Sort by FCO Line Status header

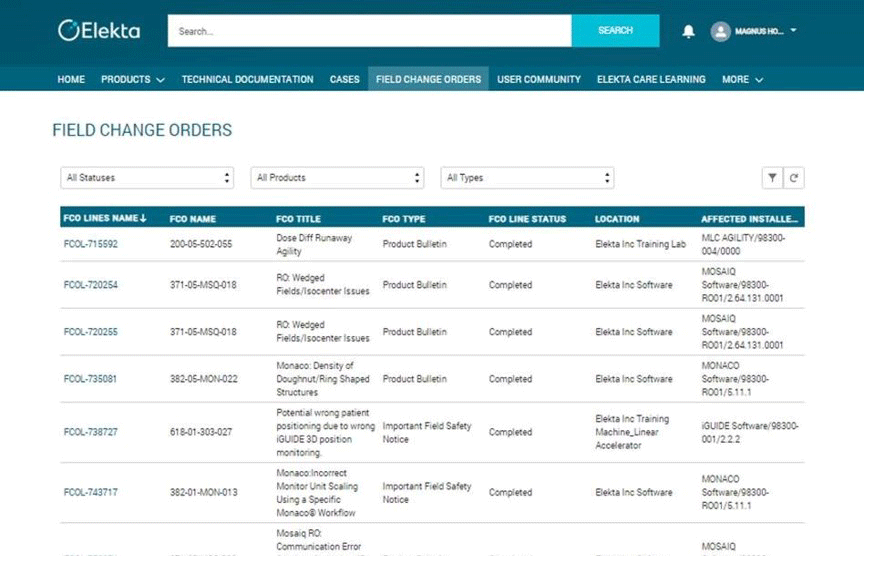[x=527, y=219]
